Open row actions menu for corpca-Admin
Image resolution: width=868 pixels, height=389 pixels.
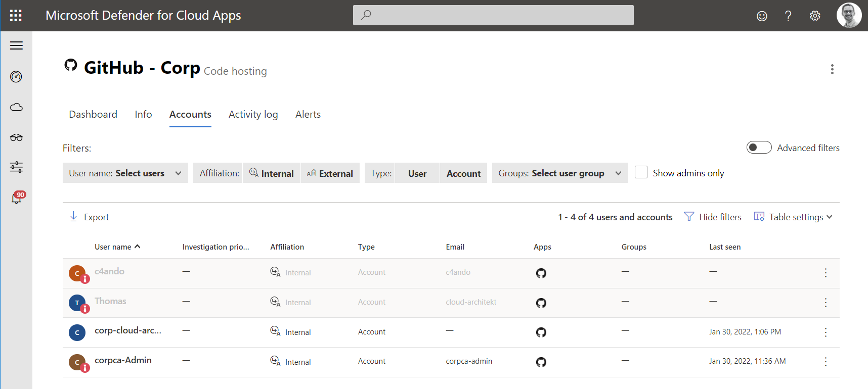point(826,362)
